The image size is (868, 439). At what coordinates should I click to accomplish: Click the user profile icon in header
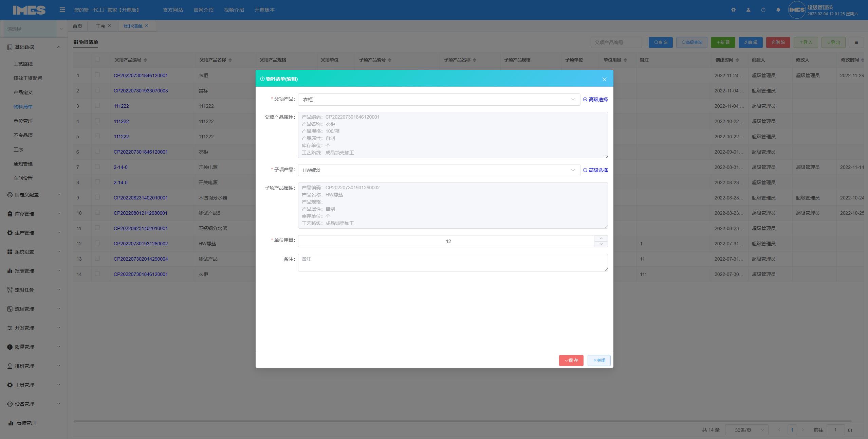click(748, 10)
